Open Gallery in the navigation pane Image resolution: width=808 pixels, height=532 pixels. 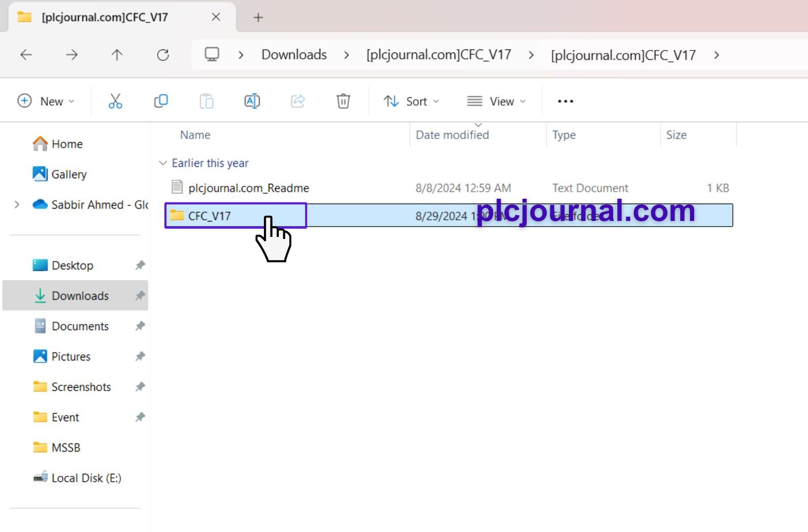pyautogui.click(x=59, y=174)
